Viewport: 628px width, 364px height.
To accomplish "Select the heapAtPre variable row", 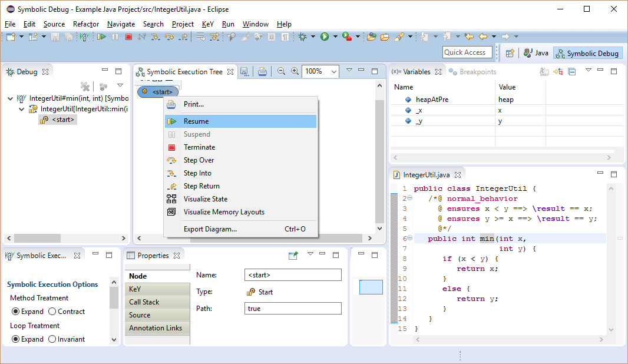I will point(468,100).
